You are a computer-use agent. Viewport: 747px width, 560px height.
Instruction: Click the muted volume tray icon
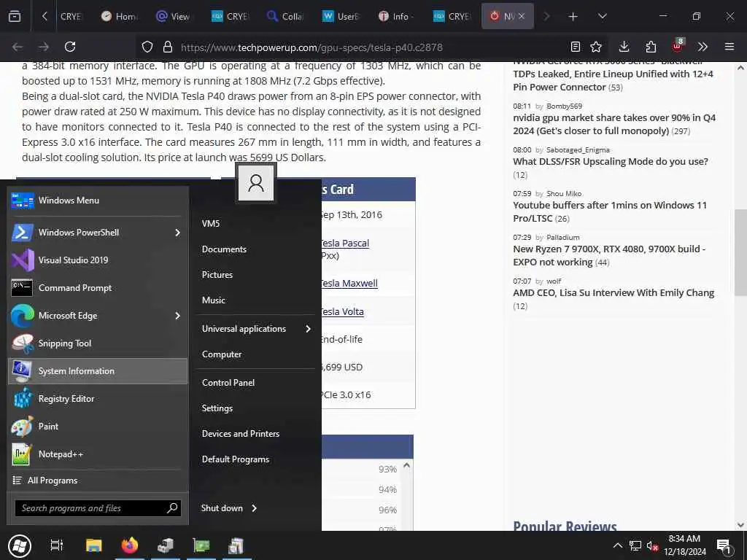tap(652, 546)
